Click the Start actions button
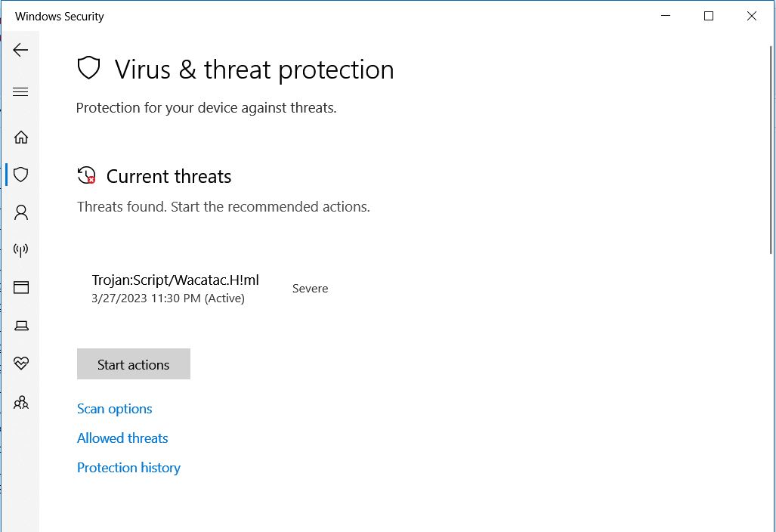 [134, 364]
